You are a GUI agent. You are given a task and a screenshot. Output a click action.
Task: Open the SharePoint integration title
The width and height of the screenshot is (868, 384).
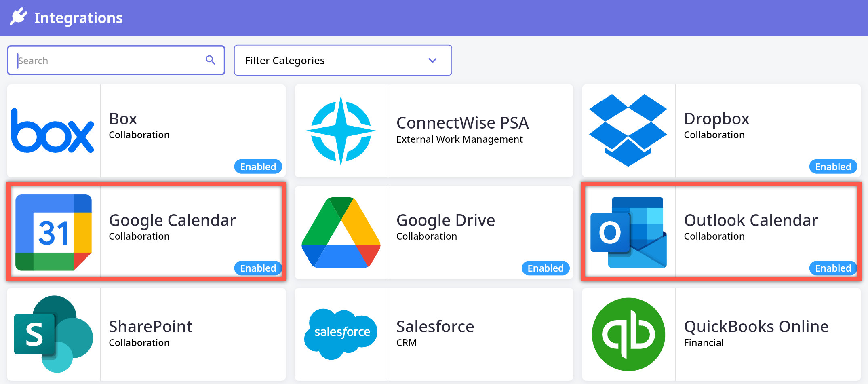click(x=150, y=326)
